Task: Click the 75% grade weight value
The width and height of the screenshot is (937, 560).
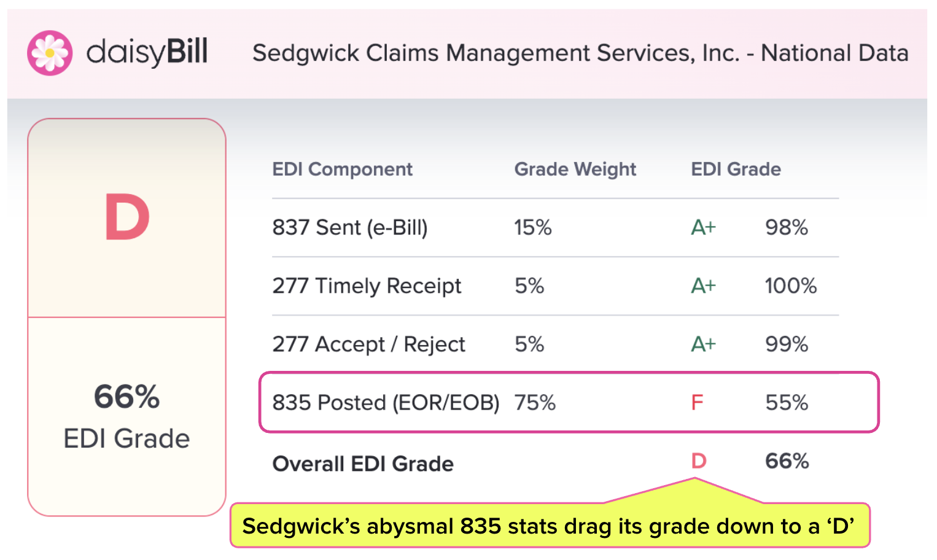Action: pos(535,403)
